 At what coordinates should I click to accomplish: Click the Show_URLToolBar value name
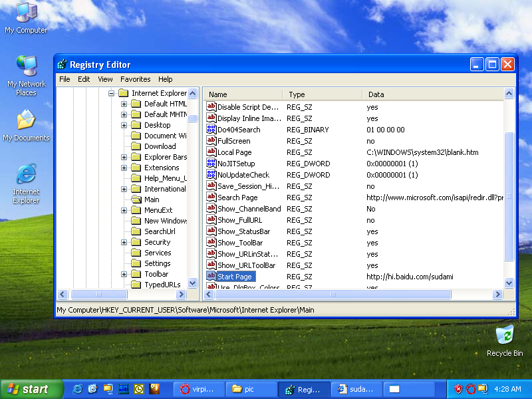[246, 265]
